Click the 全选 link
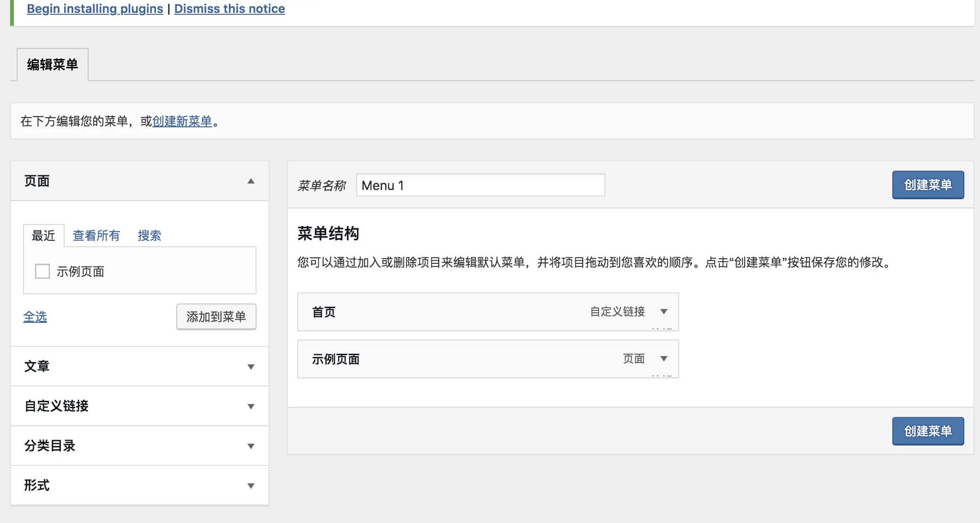Viewport: 980px width, 523px height. tap(35, 316)
